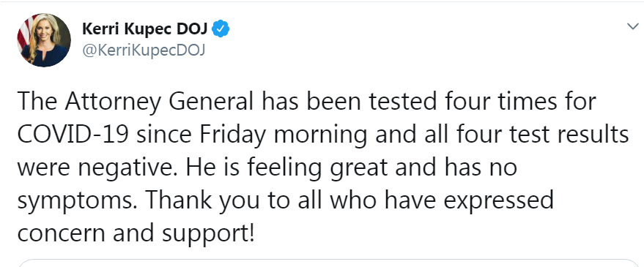Click the phrase concern and support!

(136, 234)
